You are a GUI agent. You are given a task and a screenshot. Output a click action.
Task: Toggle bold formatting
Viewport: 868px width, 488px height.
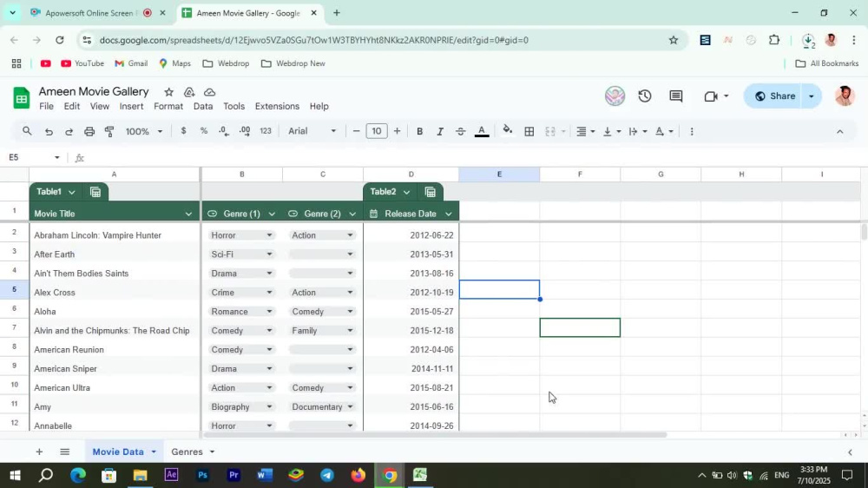419,131
